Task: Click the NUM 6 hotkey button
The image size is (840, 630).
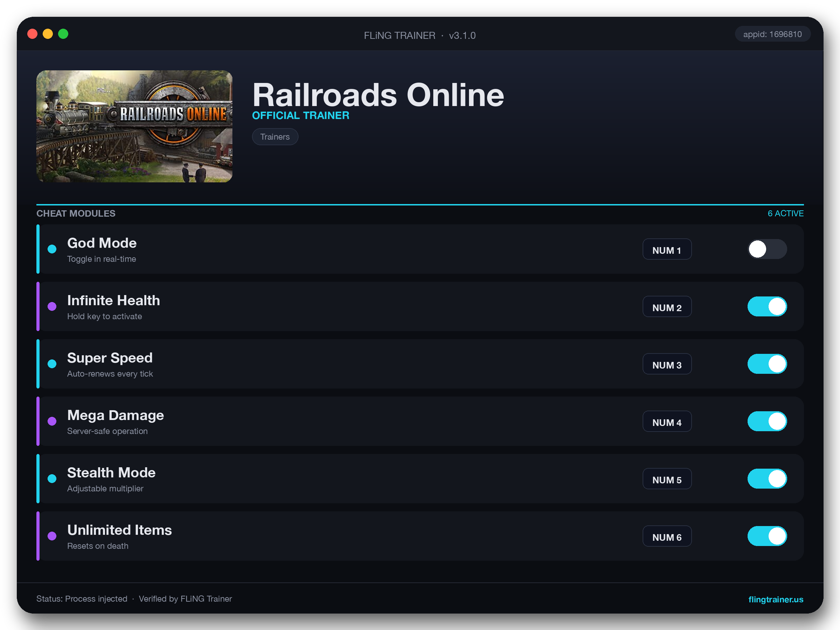Action: [667, 536]
